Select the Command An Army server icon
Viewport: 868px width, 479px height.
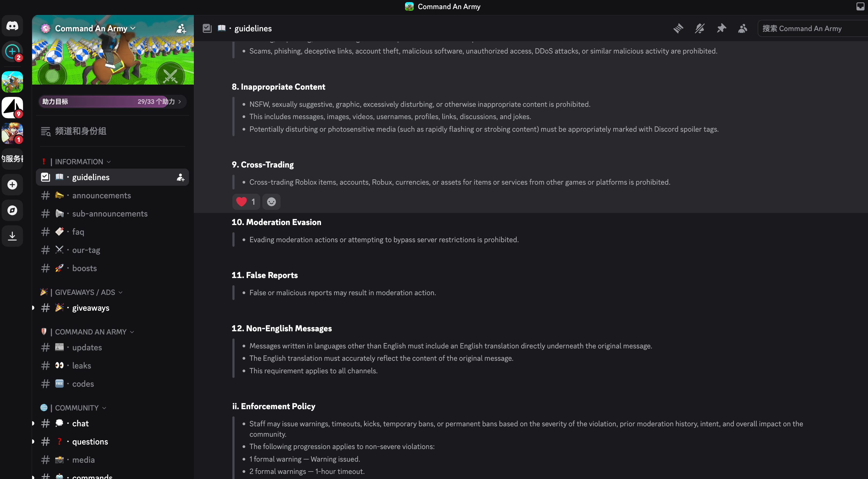12,82
